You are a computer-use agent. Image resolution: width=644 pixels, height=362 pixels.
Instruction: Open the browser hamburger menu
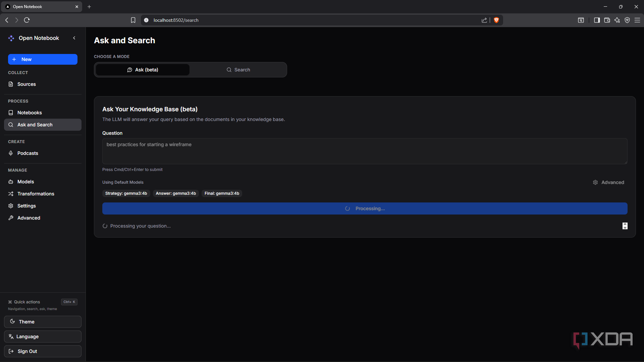click(x=637, y=20)
